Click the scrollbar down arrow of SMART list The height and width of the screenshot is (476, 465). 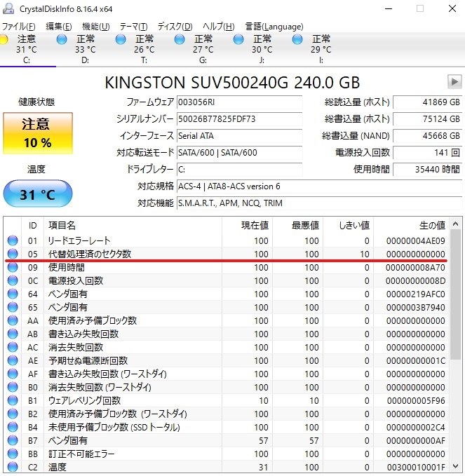[455, 466]
